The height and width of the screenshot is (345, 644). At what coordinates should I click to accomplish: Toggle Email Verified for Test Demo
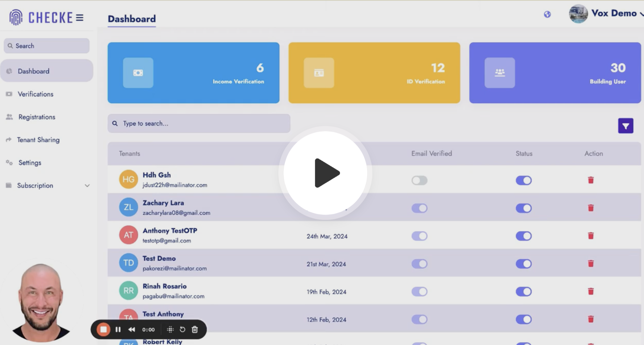[x=419, y=264]
